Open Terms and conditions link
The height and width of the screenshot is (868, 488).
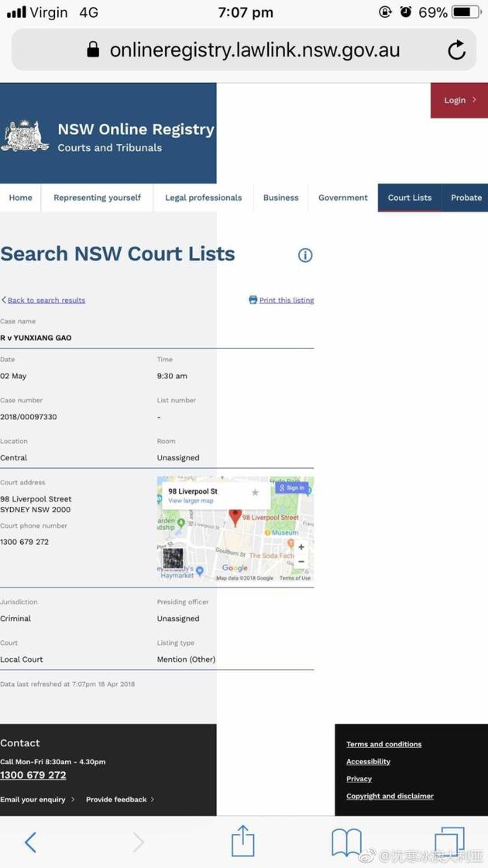pyautogui.click(x=384, y=744)
